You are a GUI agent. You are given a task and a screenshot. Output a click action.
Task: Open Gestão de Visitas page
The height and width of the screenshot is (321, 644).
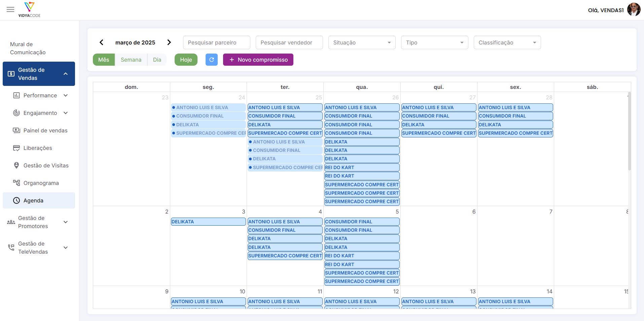(x=39, y=165)
